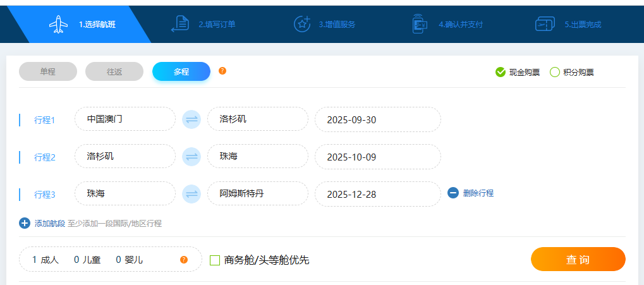
Task: Open trip 2 destination field 珠海
Action: coord(257,156)
